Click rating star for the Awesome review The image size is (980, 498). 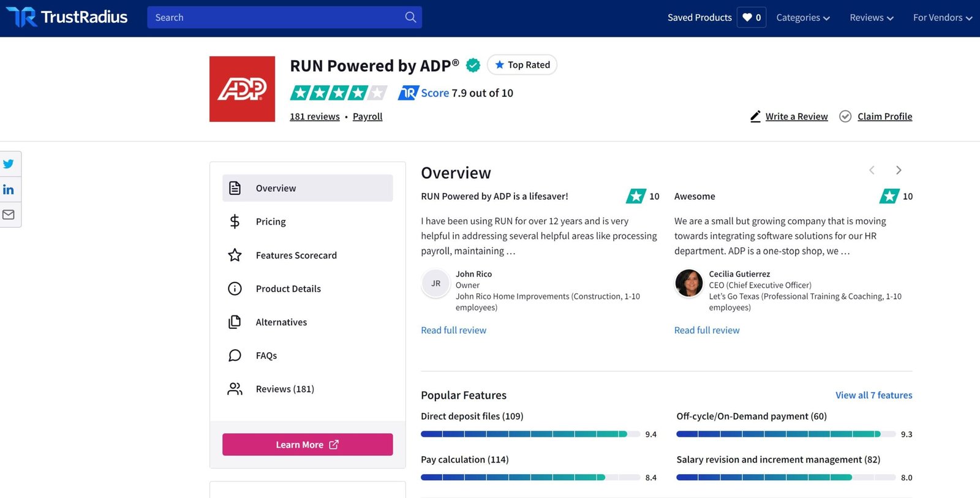[889, 196]
